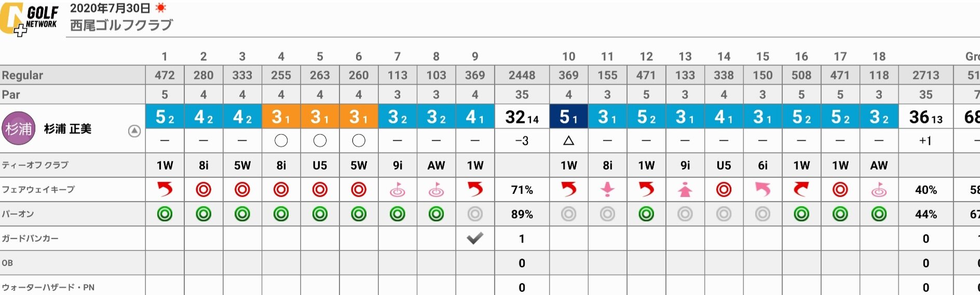
Task: Click the hole 5 tee-off club U5 cell
Action: click(320, 165)
